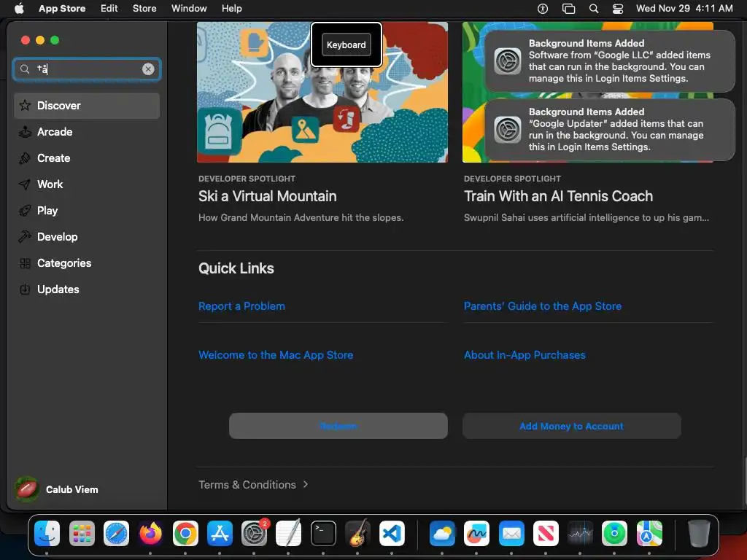Open TextEdit from the Dock
Viewport: 747px width, 560px height.
pos(289,533)
